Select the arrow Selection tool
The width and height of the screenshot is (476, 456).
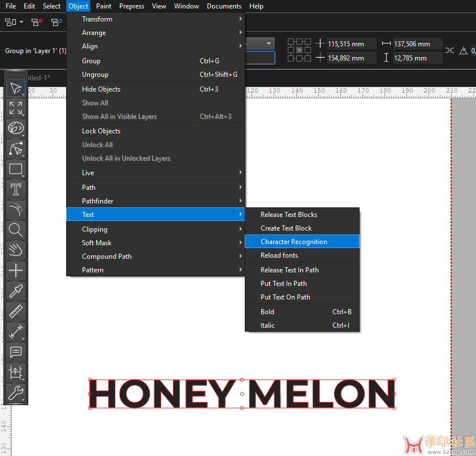click(16, 89)
